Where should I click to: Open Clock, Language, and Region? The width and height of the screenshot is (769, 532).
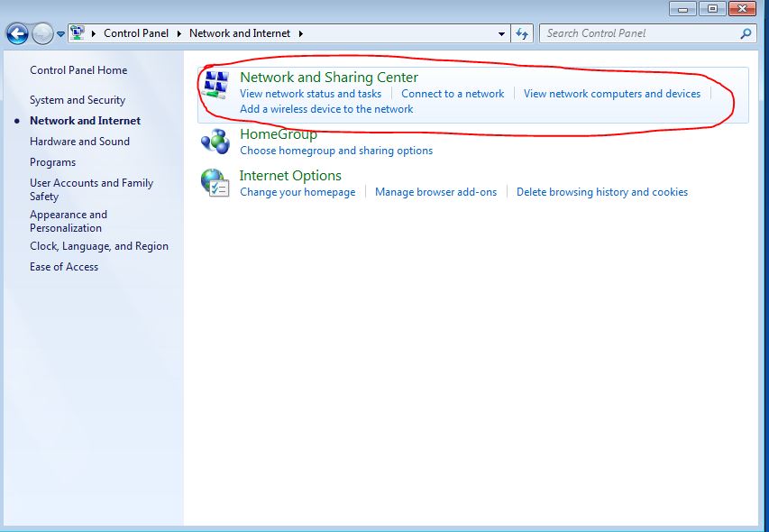click(99, 246)
